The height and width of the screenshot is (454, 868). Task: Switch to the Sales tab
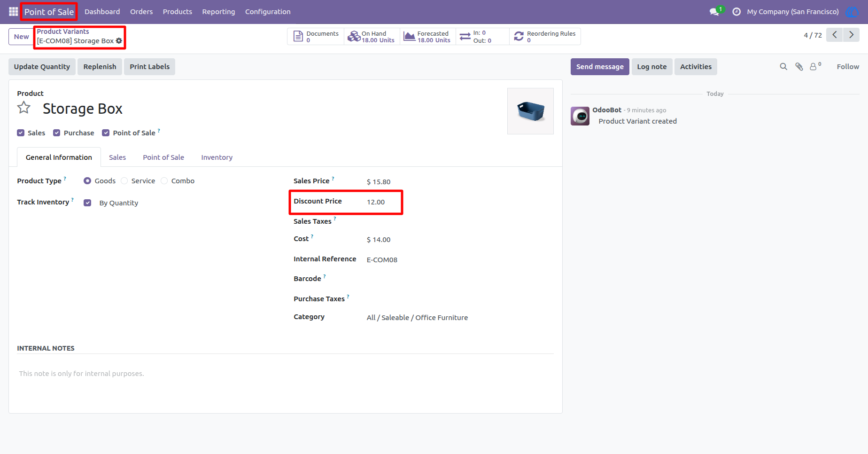(117, 157)
